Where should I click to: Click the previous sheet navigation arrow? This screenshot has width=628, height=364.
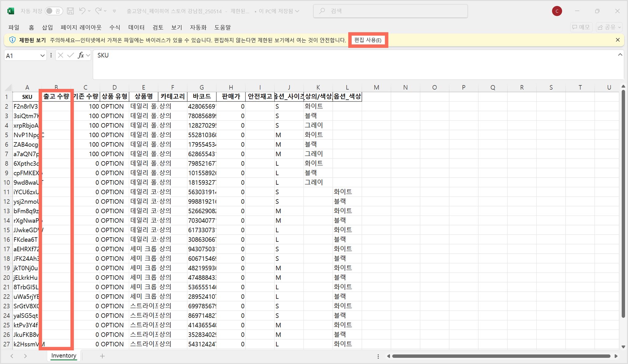12,356
